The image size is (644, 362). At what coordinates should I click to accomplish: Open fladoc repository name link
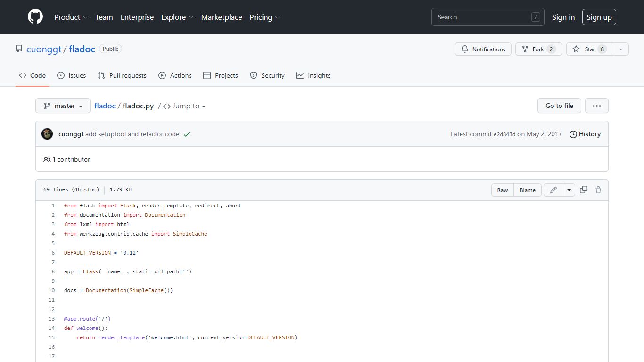click(x=82, y=49)
